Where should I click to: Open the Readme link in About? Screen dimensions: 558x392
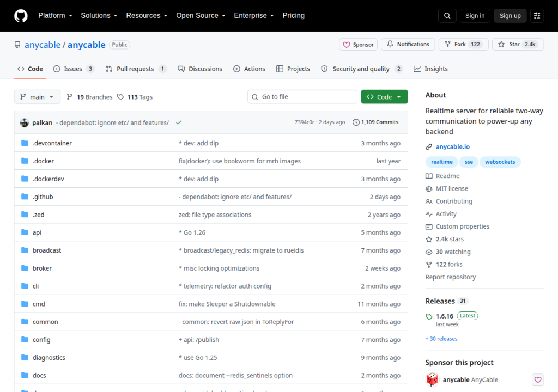click(442, 176)
